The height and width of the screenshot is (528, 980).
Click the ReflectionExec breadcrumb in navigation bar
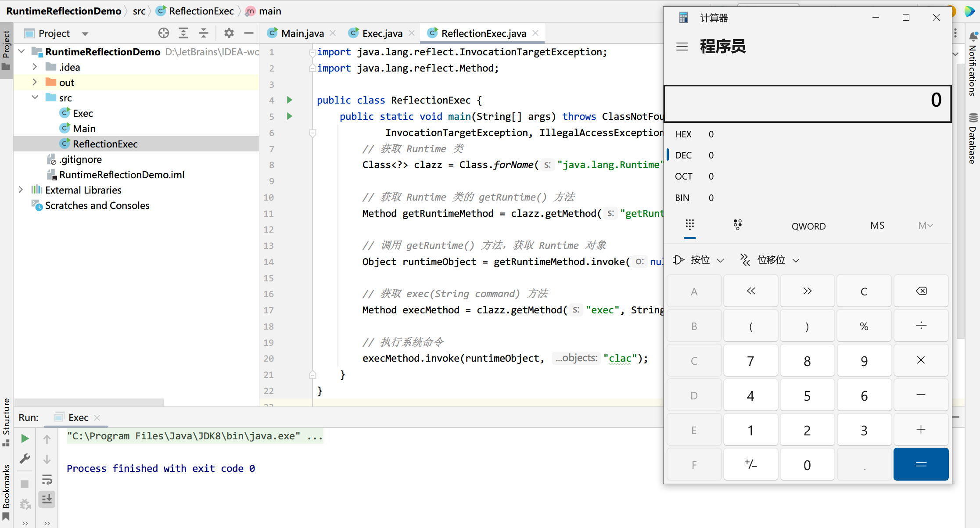[x=201, y=11]
